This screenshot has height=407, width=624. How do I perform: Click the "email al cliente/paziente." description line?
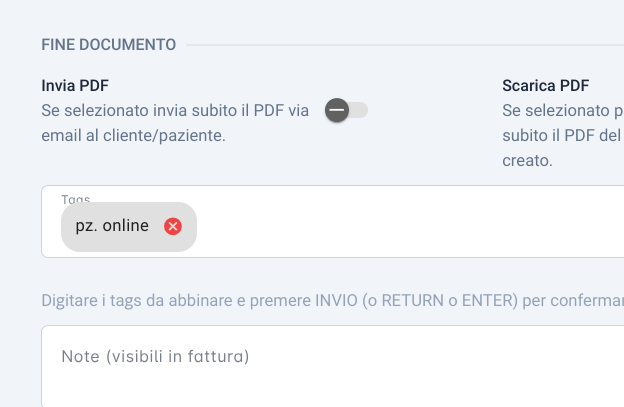134,136
